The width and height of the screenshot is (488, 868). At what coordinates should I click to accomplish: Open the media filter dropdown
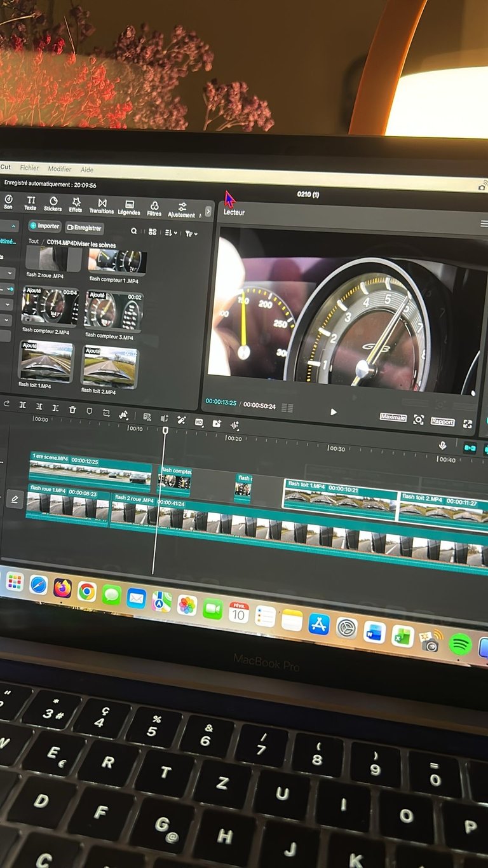pyautogui.click(x=191, y=234)
